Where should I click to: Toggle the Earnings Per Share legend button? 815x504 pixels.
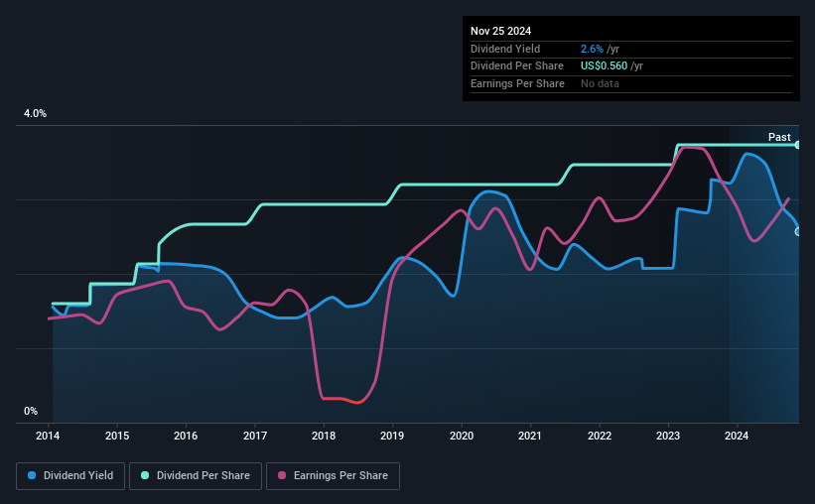tap(334, 476)
